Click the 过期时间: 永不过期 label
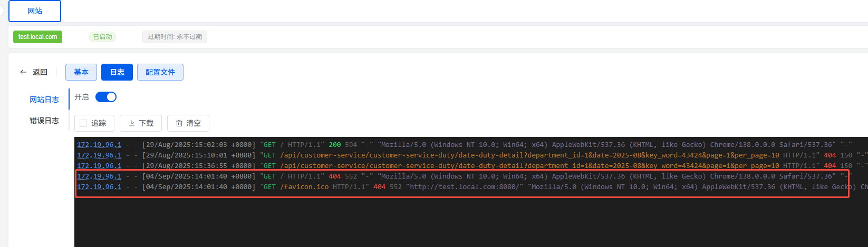Screen dimensions: 868x247 tap(175, 37)
